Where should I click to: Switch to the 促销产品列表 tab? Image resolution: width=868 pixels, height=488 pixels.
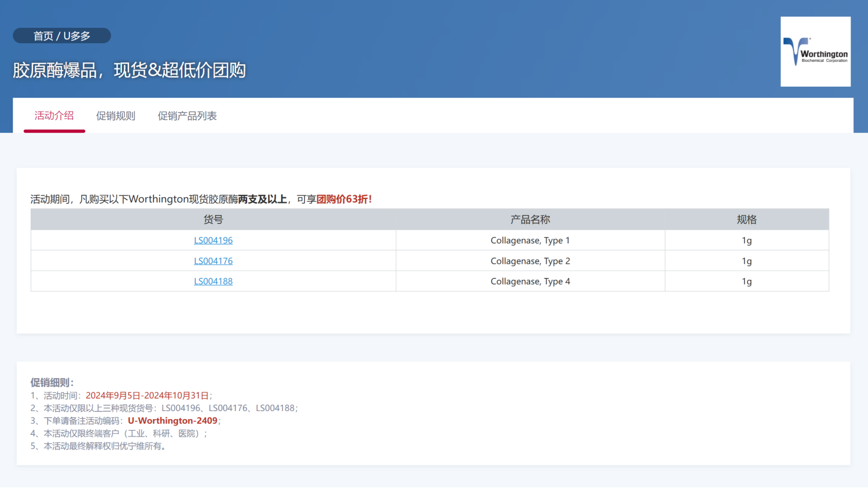pyautogui.click(x=187, y=116)
